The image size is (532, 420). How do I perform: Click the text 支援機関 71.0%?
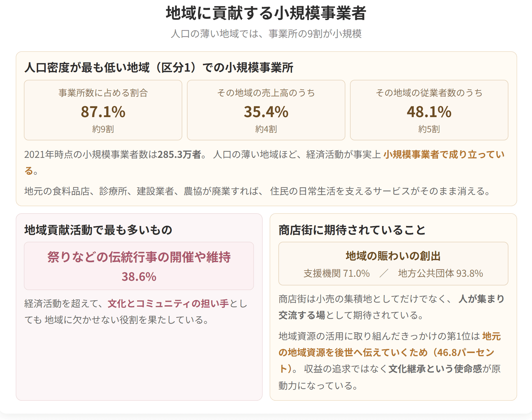(337, 273)
